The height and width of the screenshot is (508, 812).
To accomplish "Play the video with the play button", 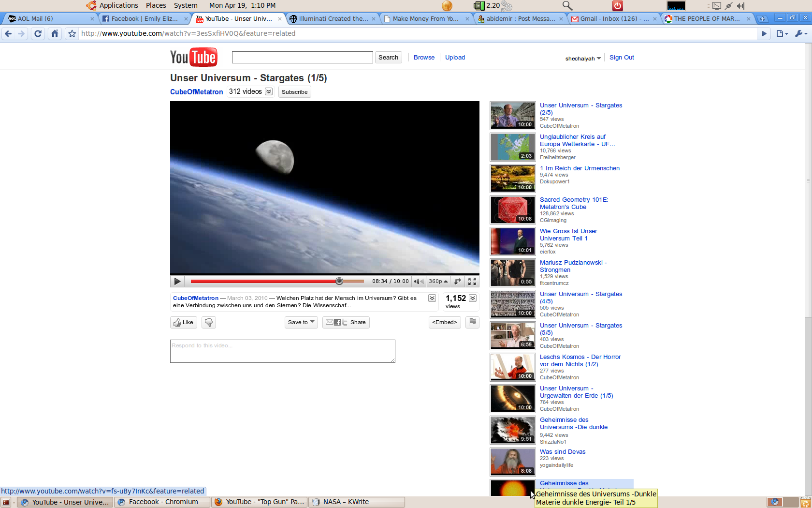I will point(177,281).
